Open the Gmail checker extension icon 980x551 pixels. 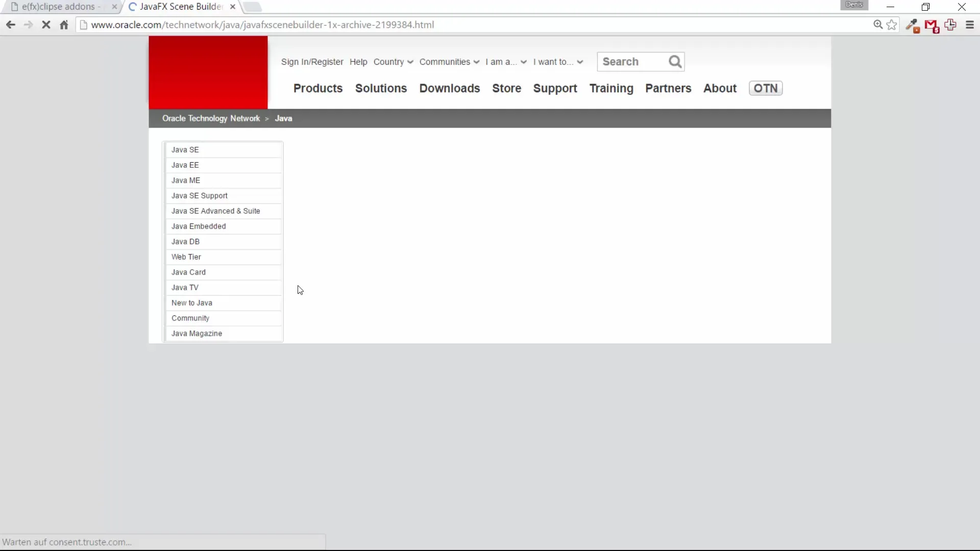[x=932, y=26]
